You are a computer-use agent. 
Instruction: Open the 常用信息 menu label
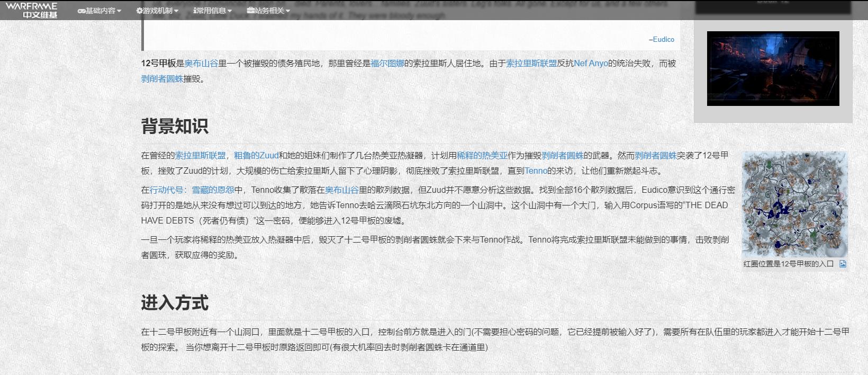[212, 11]
